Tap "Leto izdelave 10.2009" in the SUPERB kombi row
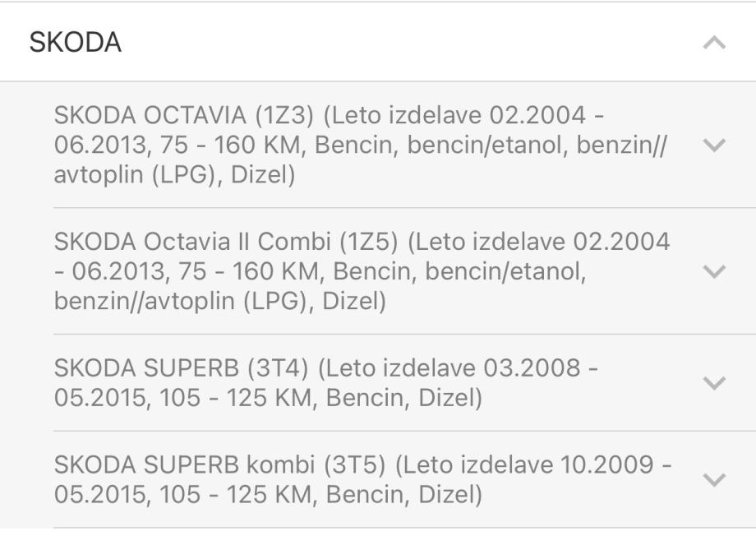Screen dimensions: 756x536 (526, 464)
